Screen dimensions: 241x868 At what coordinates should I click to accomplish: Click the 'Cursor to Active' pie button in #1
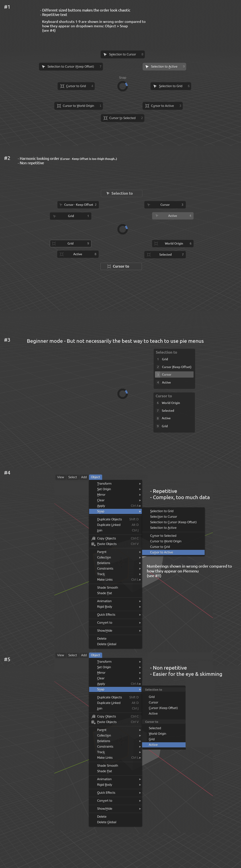[163, 106]
